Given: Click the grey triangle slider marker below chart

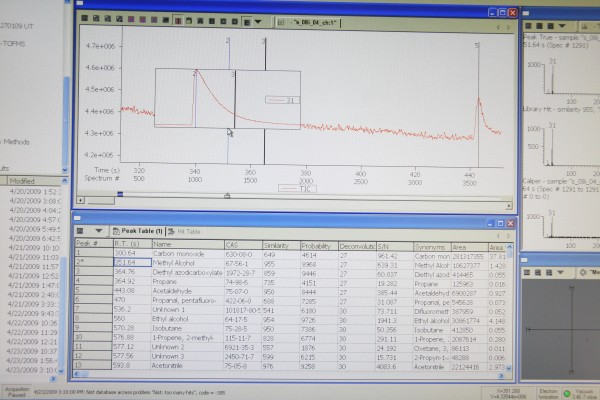Looking at the screenshot, I should 227,196.
